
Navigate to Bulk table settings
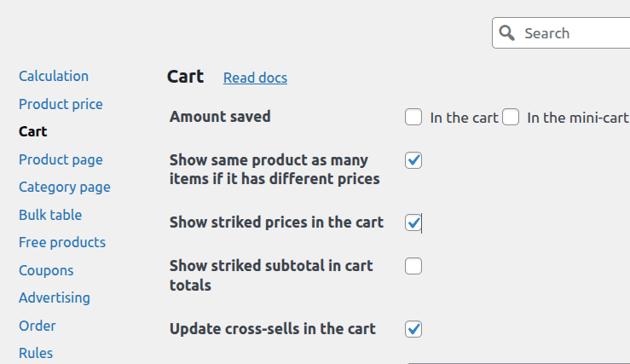click(x=50, y=215)
